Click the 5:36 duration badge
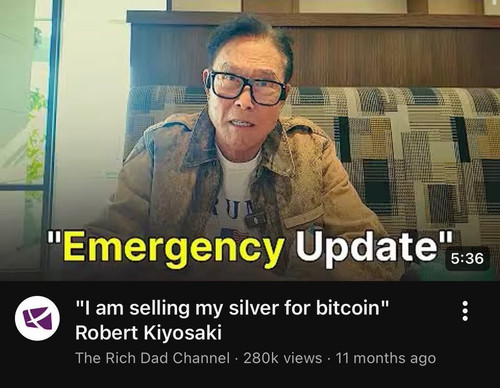This screenshot has height=388, width=500. 467,258
